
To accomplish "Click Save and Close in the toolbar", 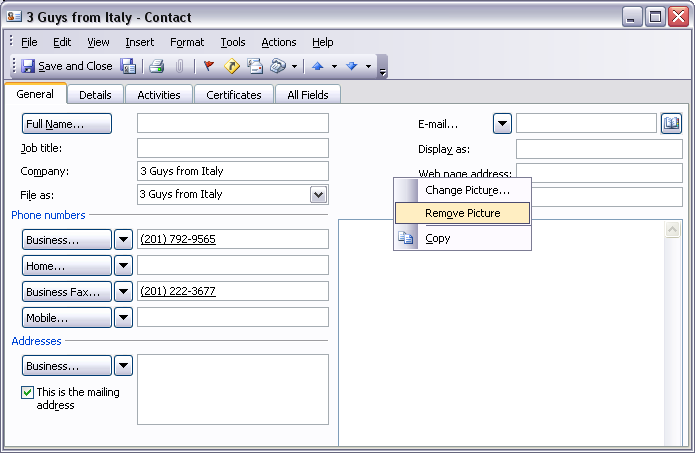I will [x=66, y=66].
